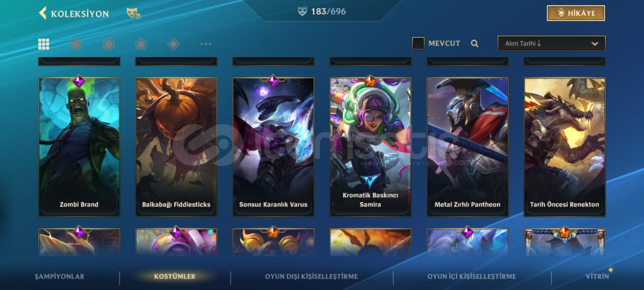Click the sort dropdown chevron arrow

(x=594, y=43)
